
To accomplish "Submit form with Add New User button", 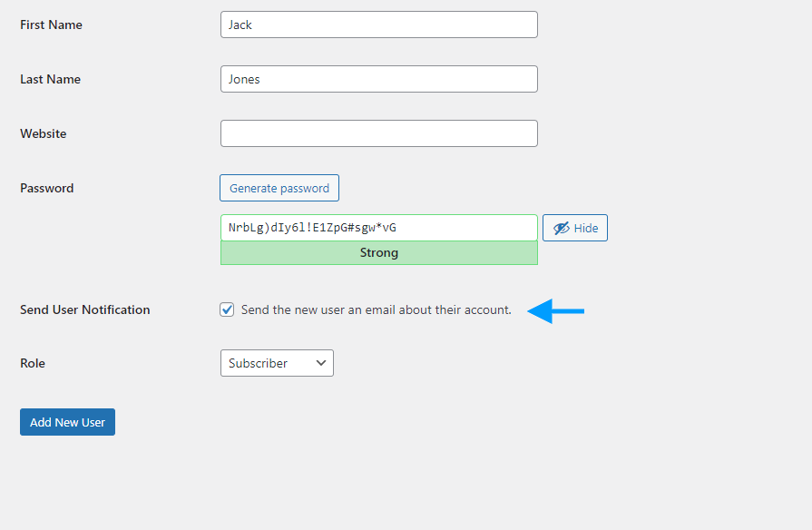I will tap(67, 422).
